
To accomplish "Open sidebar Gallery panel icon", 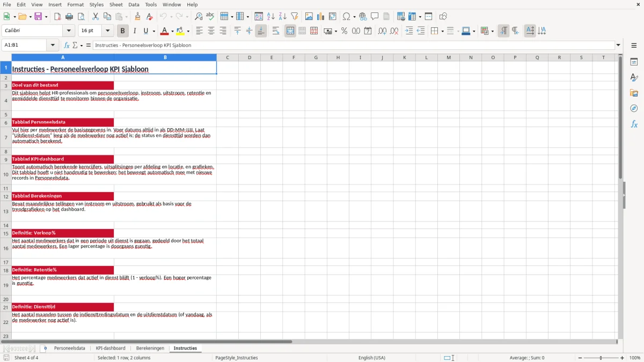I will 634,93.
